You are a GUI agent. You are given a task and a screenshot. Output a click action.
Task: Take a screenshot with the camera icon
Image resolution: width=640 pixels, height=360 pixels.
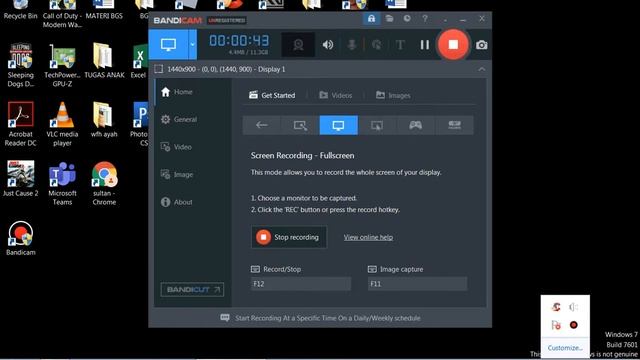tap(482, 45)
